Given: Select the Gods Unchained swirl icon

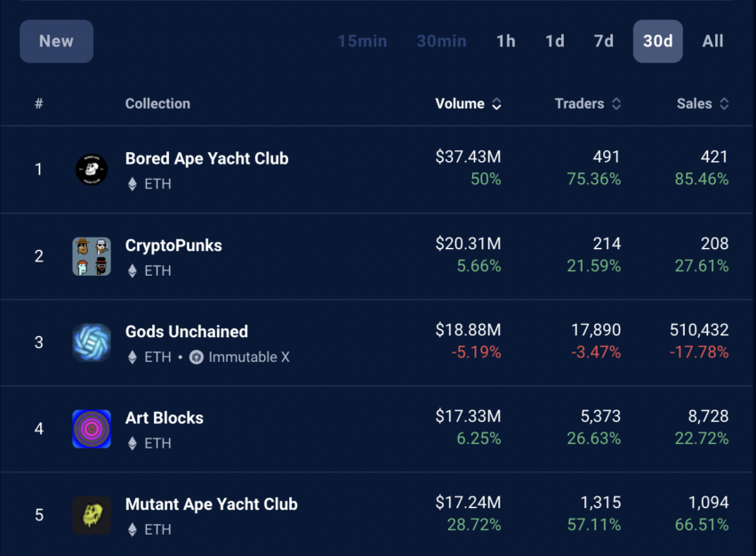Looking at the screenshot, I should [92, 342].
